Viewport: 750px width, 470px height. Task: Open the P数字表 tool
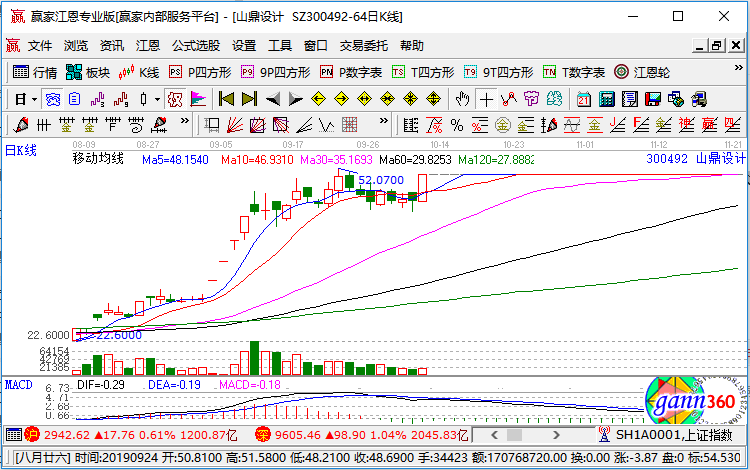351,72
